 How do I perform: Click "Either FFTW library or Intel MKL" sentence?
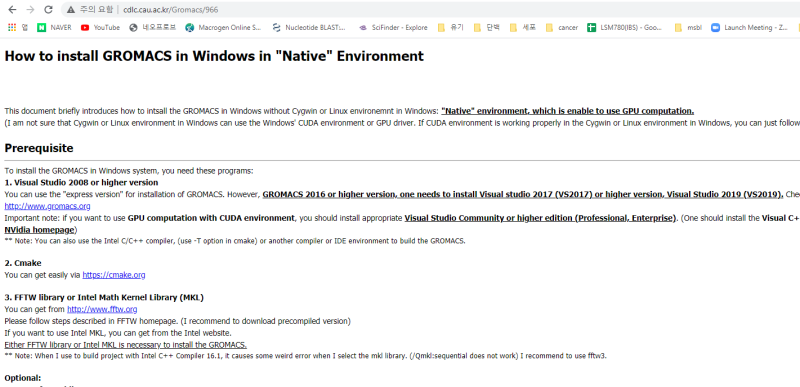point(126,345)
